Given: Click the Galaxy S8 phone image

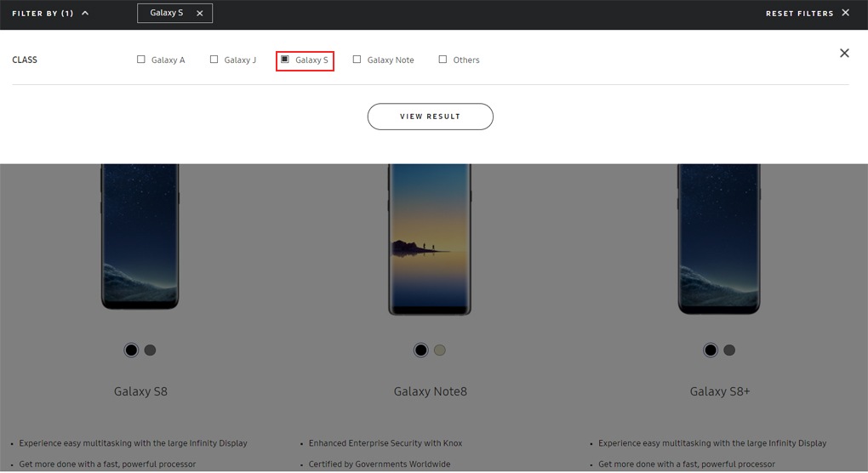Looking at the screenshot, I should pos(140,236).
